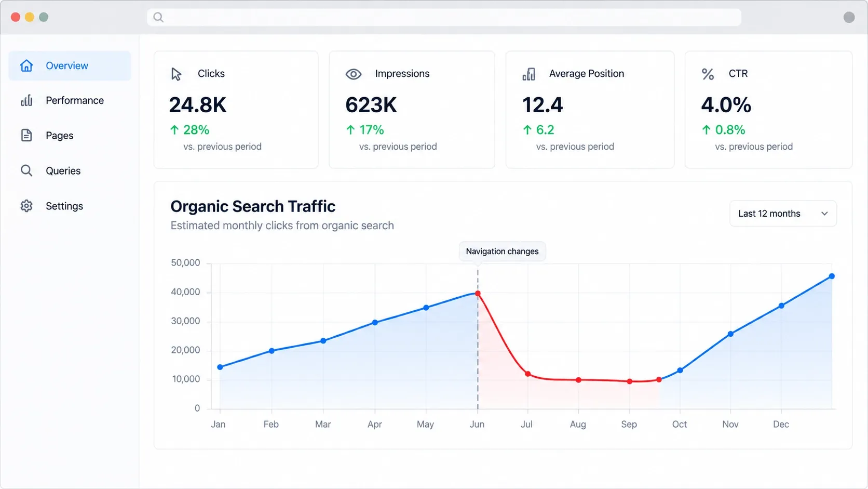
Task: Open Settings from the sidebar
Action: click(70, 206)
